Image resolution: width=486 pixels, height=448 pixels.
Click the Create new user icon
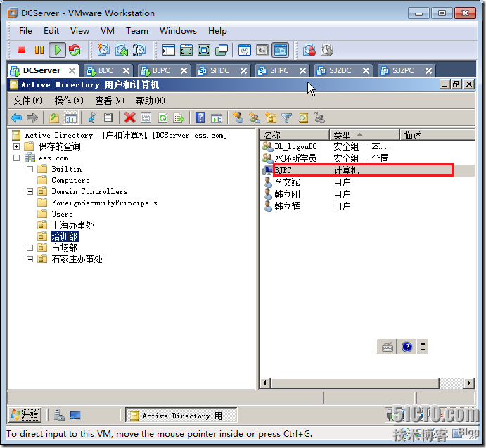[x=238, y=117]
